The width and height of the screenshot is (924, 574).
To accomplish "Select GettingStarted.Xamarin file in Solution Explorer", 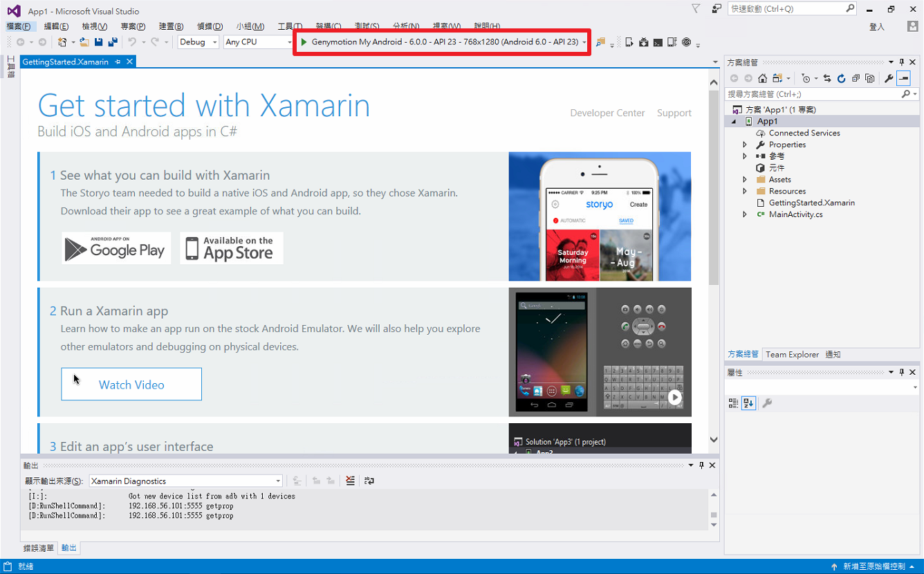I will click(x=812, y=203).
